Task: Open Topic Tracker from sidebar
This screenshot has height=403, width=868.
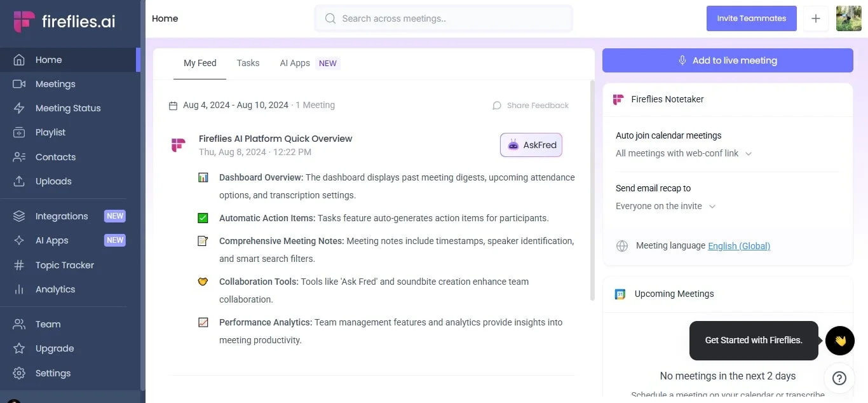Action: (70, 265)
